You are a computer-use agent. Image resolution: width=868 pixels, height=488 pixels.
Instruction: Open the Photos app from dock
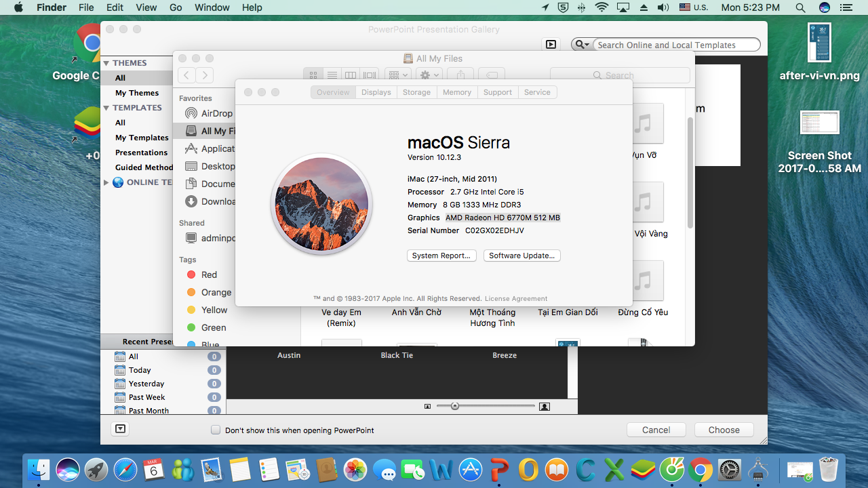tap(355, 469)
